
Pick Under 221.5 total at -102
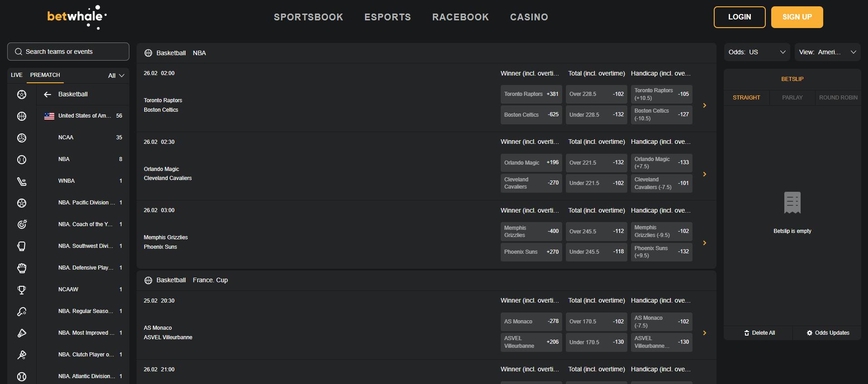pyautogui.click(x=597, y=183)
